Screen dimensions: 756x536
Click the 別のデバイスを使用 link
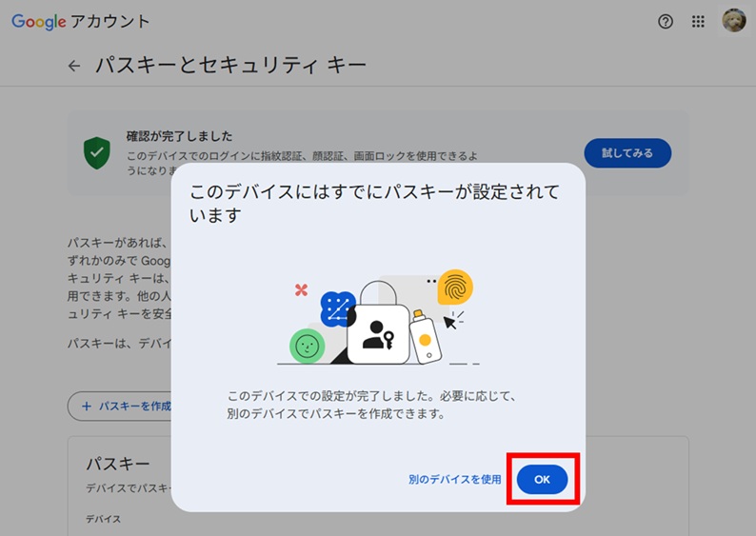pos(454,480)
